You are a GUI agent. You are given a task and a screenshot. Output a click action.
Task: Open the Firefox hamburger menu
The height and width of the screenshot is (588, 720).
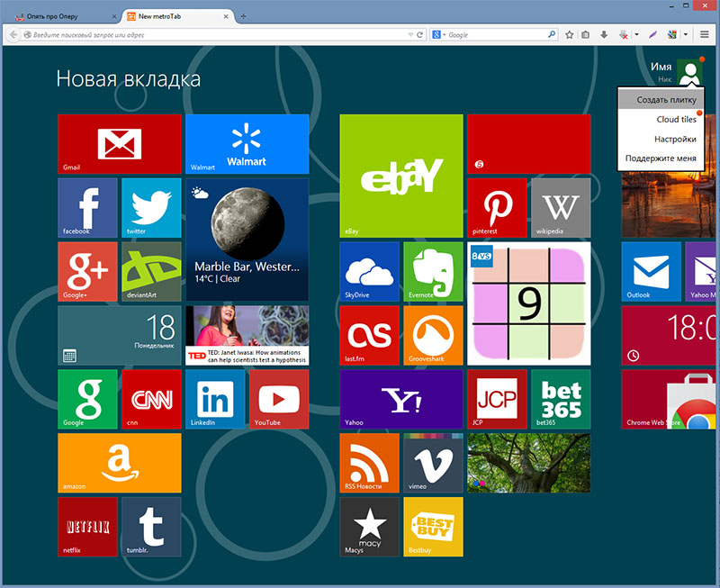click(705, 34)
